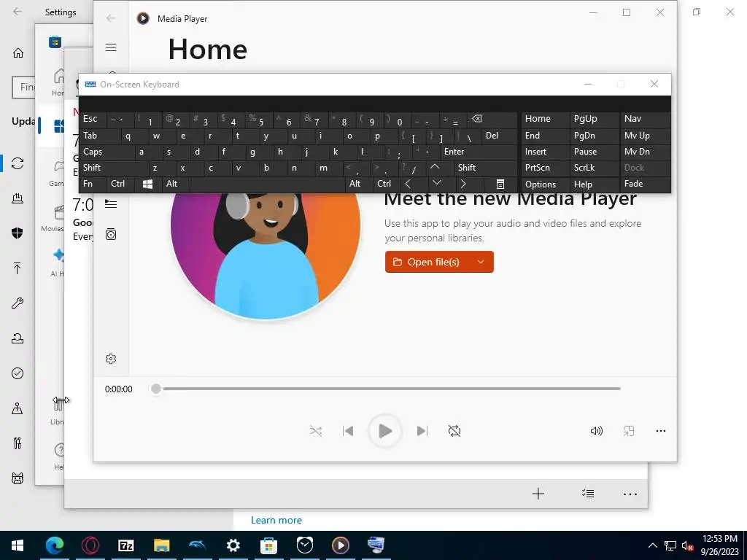Open the Windows Start menu
The height and width of the screenshot is (560, 747).
pos(18,545)
